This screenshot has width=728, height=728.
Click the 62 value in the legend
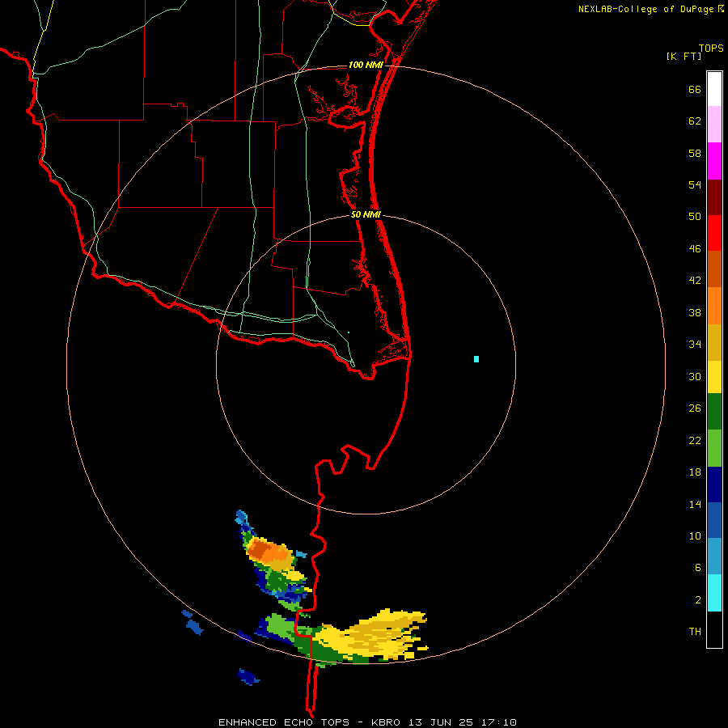tap(695, 121)
